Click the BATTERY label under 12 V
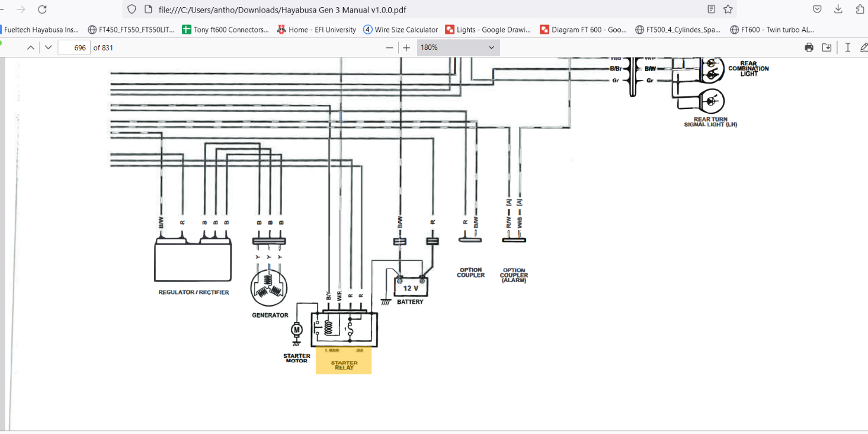868x434 pixels. (411, 302)
